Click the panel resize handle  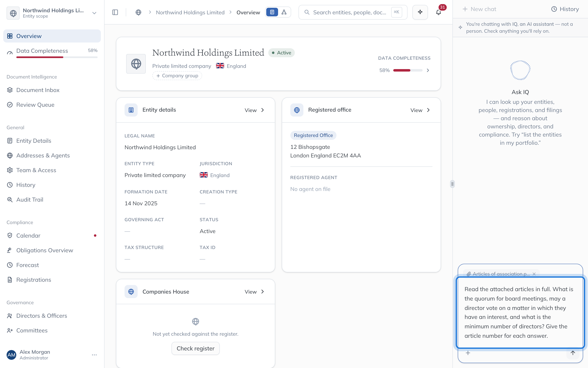click(452, 184)
